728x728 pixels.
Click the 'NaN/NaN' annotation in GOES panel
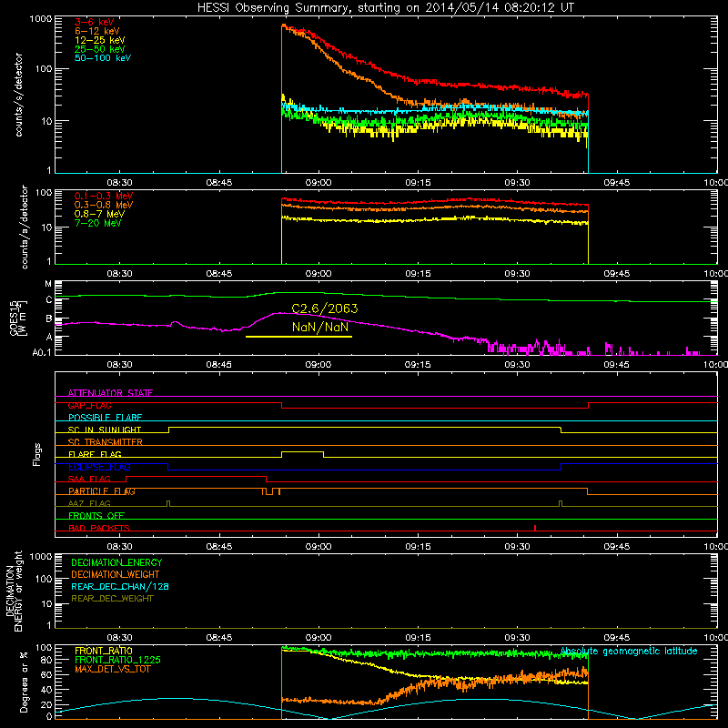(320, 327)
